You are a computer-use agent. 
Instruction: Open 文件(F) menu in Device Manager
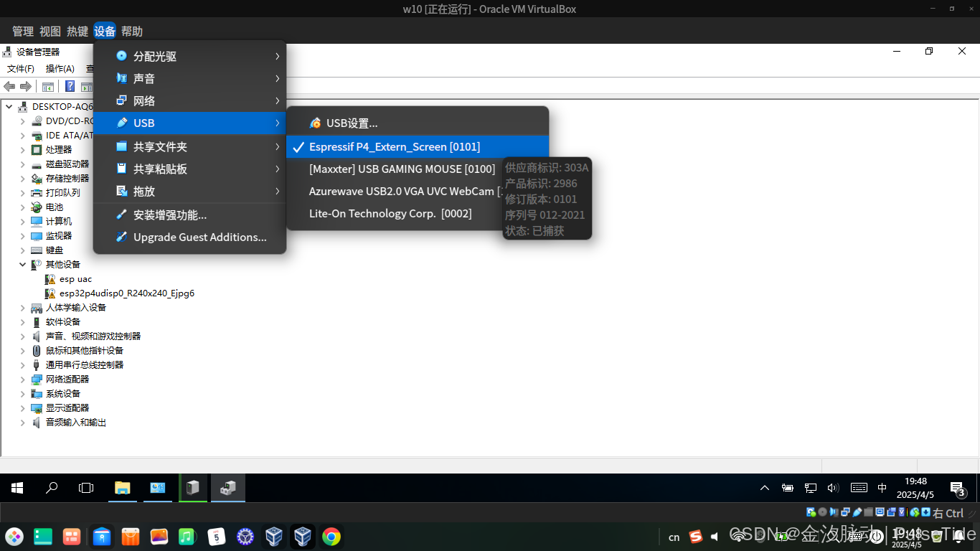21,69
